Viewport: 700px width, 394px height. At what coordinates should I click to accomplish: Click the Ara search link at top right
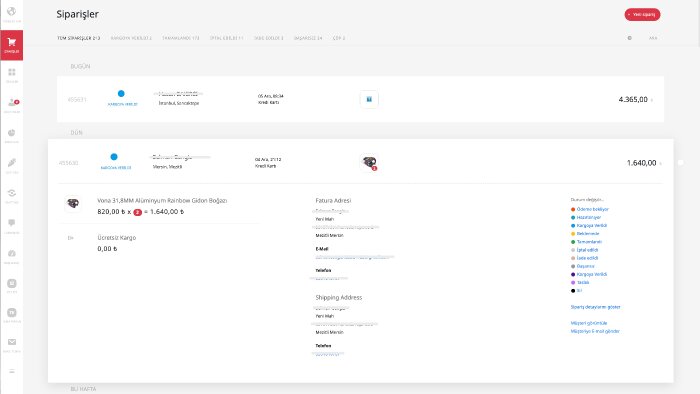[x=653, y=38]
